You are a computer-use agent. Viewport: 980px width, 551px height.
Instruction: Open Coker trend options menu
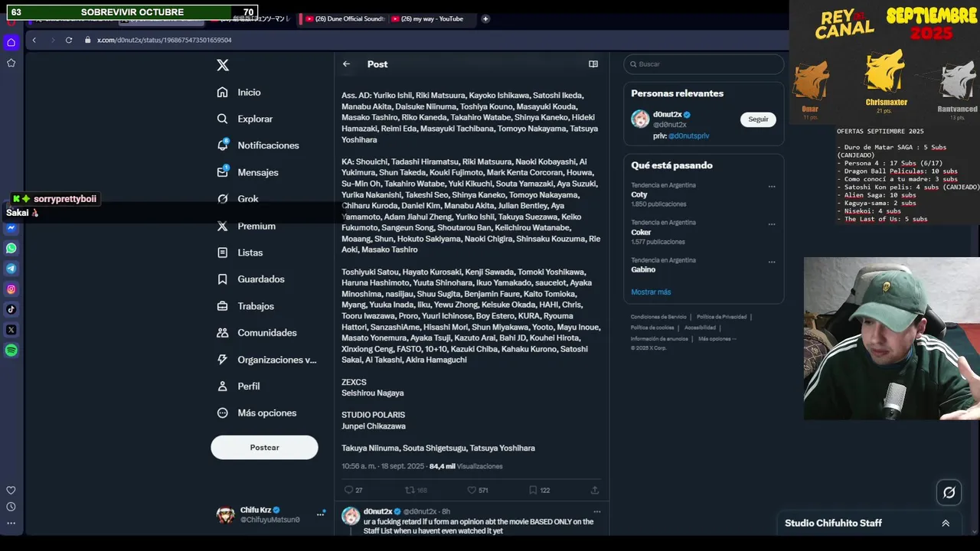coord(772,224)
